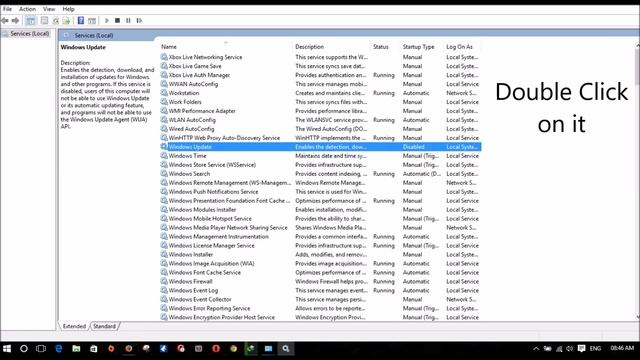Select the Windows Push Notifications Service
The image size is (640, 360).
pos(320,192)
